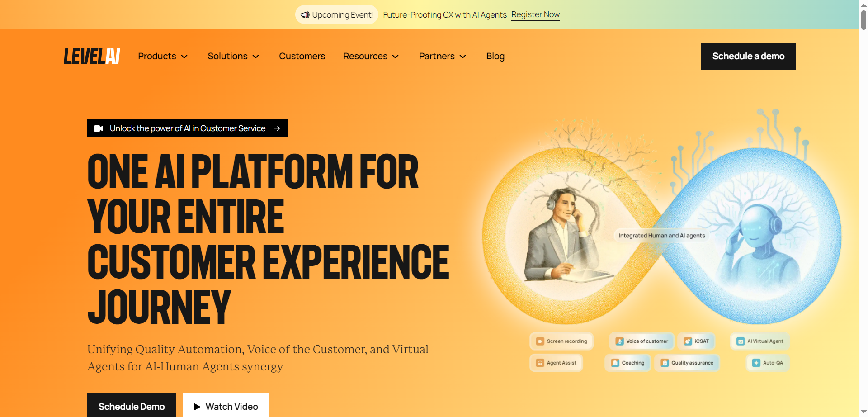Viewport: 868px width, 417px height.
Task: Click the Schedule a demo button
Action: 749,56
